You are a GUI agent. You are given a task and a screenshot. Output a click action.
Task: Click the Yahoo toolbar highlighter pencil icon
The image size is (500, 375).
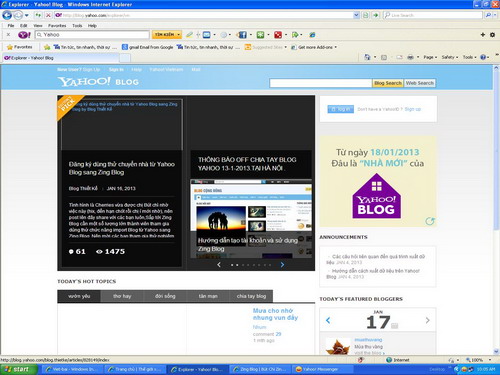tap(189, 35)
